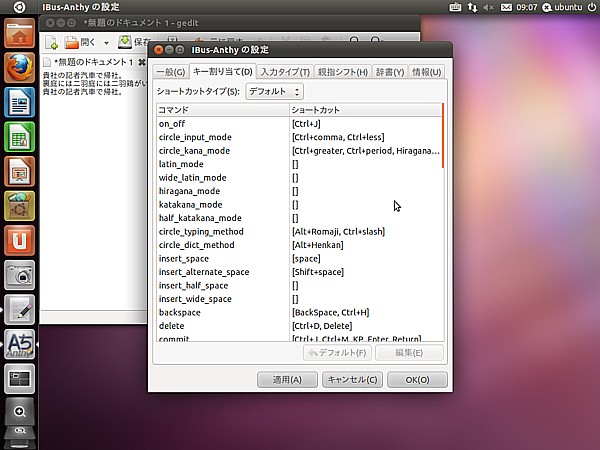Select the hiragana_mode row
Screen dimensions: 600x450
pyautogui.click(x=299, y=191)
